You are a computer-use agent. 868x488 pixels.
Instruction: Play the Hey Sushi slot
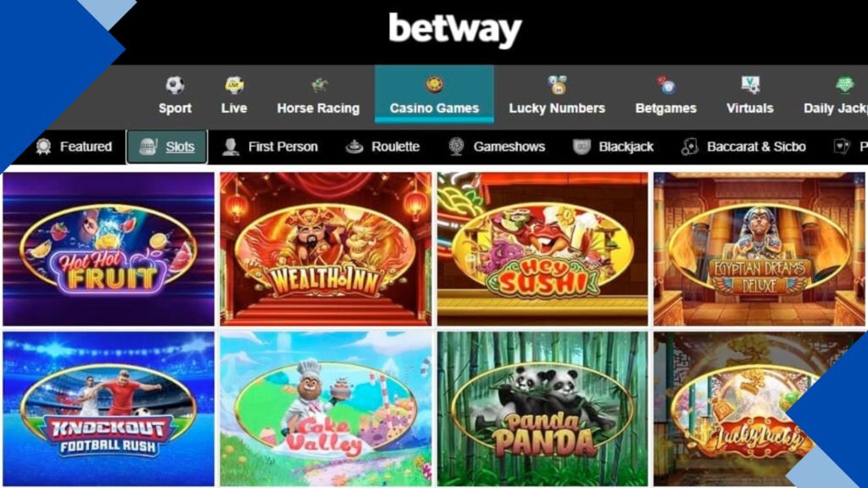click(x=542, y=249)
